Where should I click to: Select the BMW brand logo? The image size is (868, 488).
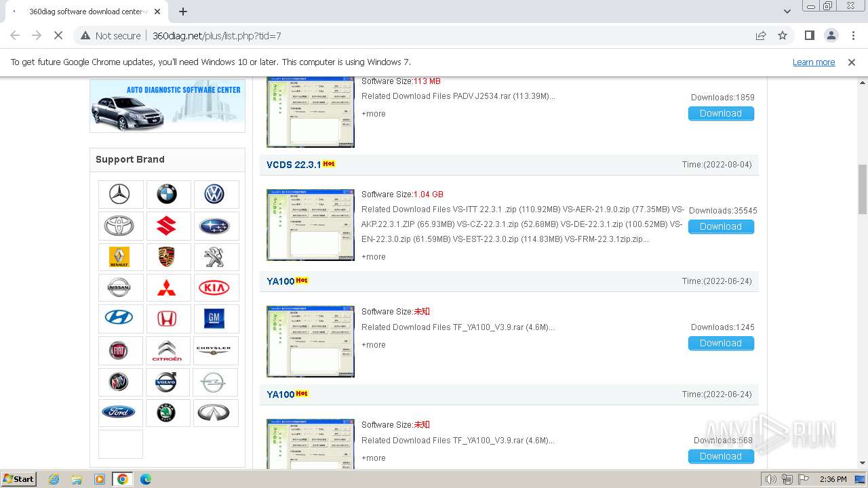pos(167,195)
